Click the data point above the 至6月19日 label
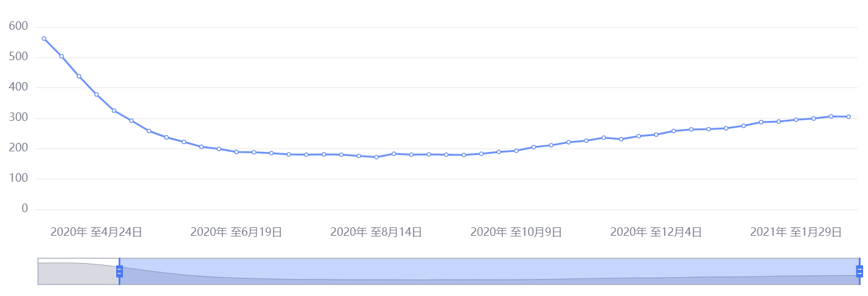Screen dimensions: 868x296 click(236, 152)
